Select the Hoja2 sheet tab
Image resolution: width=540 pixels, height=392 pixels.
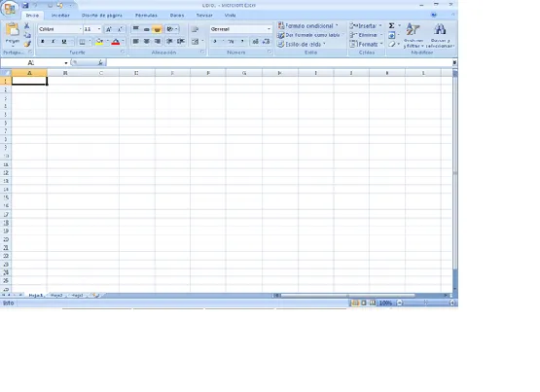[x=56, y=296]
